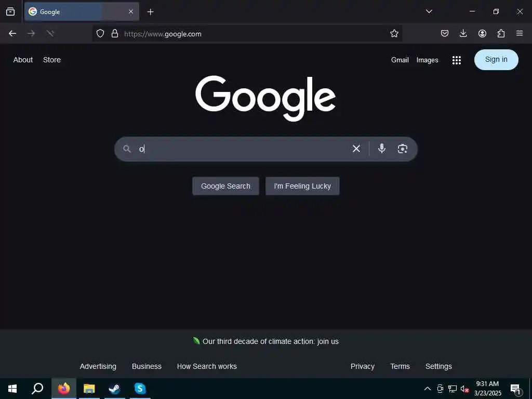Image resolution: width=532 pixels, height=399 pixels.
Task: Open the Advertising footer link
Action: point(98,366)
